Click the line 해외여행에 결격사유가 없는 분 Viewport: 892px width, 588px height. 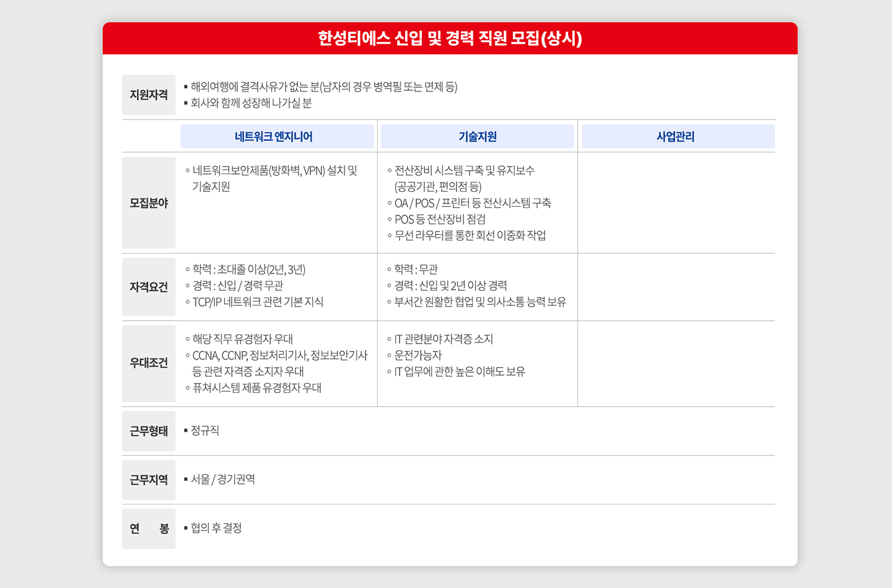(324, 87)
